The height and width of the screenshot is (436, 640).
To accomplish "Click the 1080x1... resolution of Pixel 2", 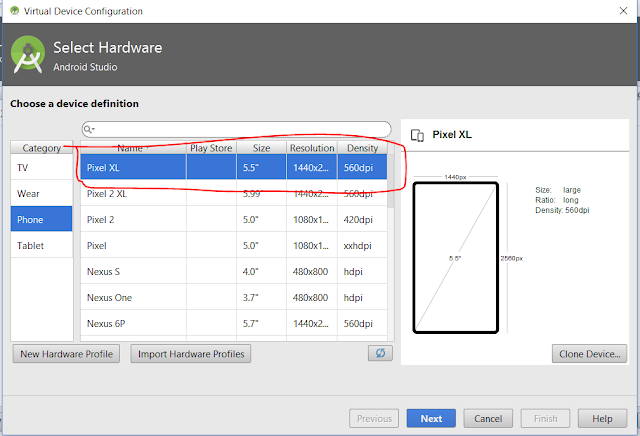I will 311,220.
